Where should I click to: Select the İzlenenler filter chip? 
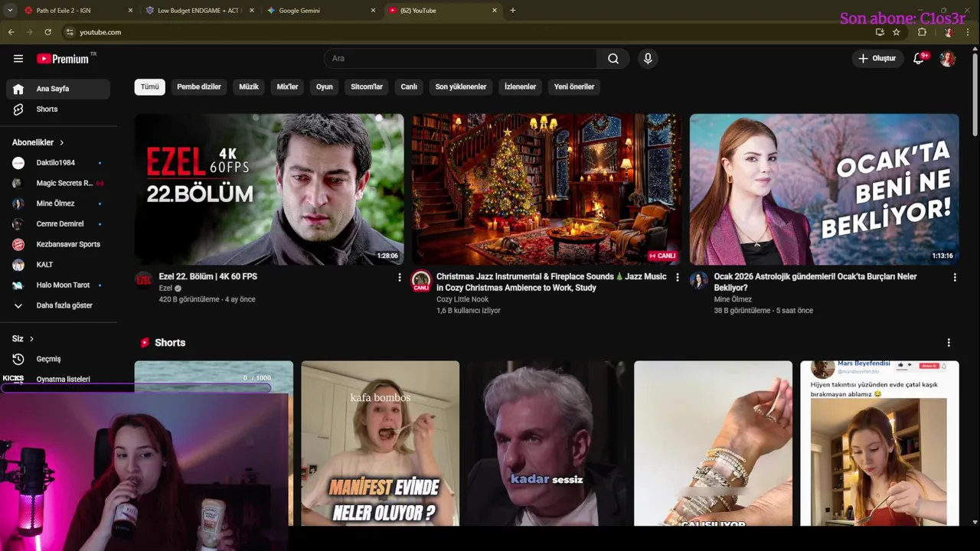click(520, 86)
